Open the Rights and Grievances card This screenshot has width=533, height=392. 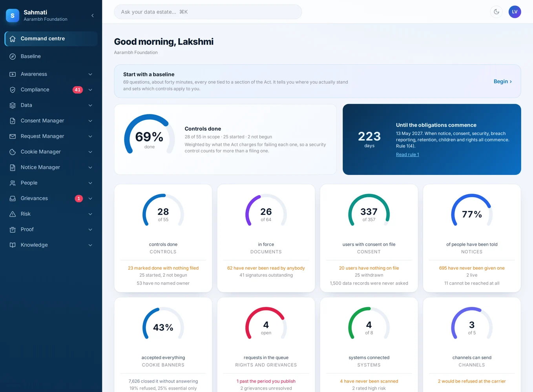click(x=266, y=345)
